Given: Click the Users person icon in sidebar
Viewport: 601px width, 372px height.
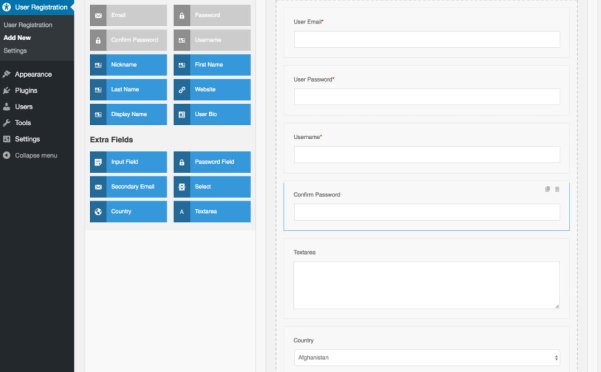Looking at the screenshot, I should 6,107.
